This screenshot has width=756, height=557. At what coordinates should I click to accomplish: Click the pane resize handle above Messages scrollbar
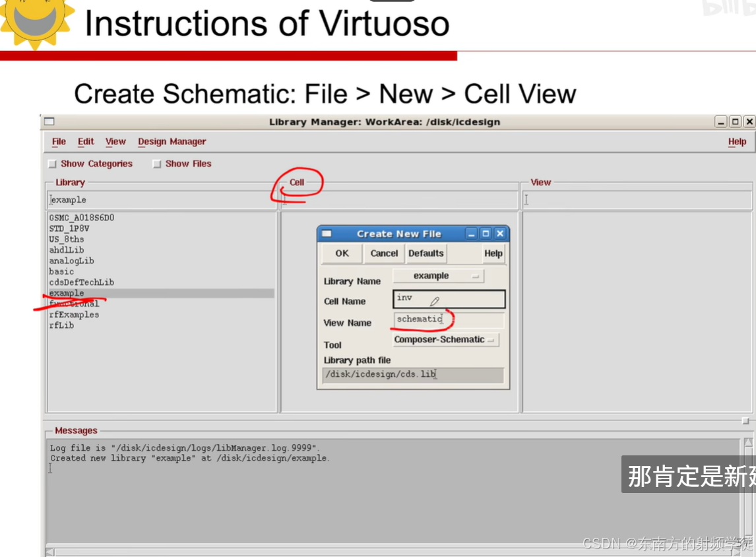tap(745, 421)
